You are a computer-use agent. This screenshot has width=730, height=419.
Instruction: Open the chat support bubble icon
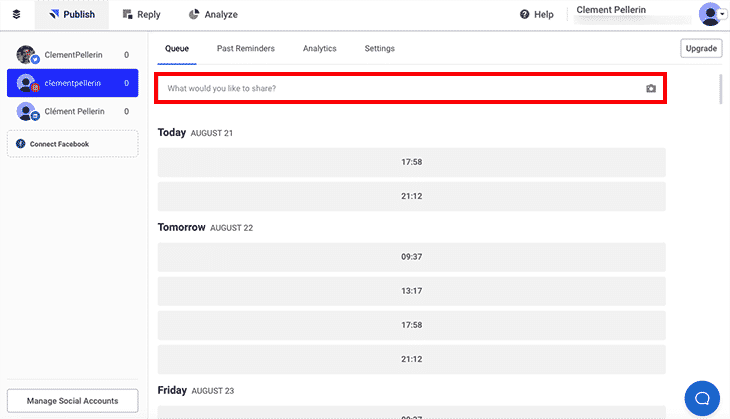(x=702, y=396)
